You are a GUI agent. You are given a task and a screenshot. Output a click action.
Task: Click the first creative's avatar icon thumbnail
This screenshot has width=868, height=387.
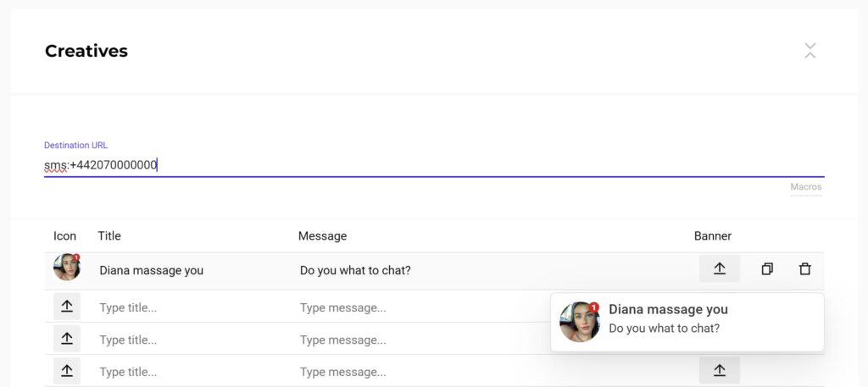coord(67,267)
